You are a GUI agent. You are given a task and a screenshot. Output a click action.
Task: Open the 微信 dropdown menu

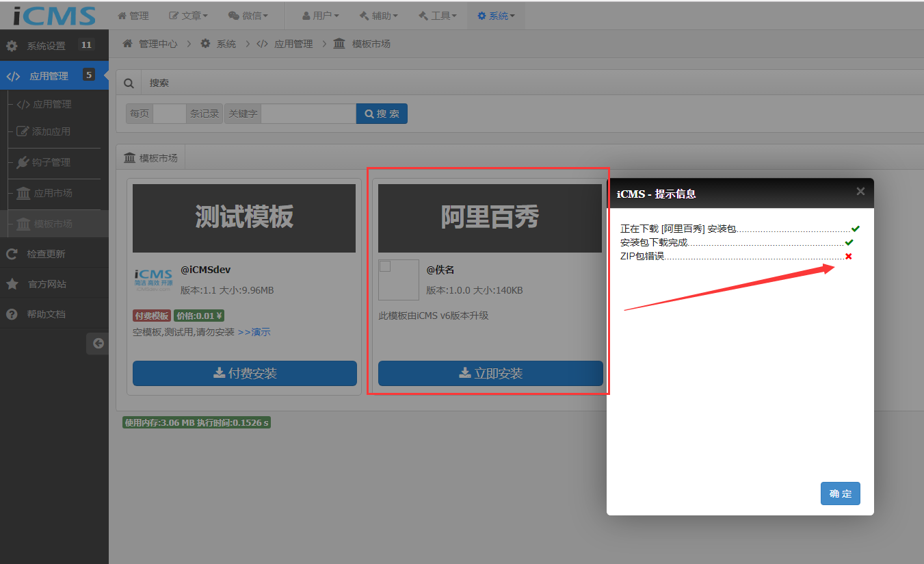click(248, 16)
